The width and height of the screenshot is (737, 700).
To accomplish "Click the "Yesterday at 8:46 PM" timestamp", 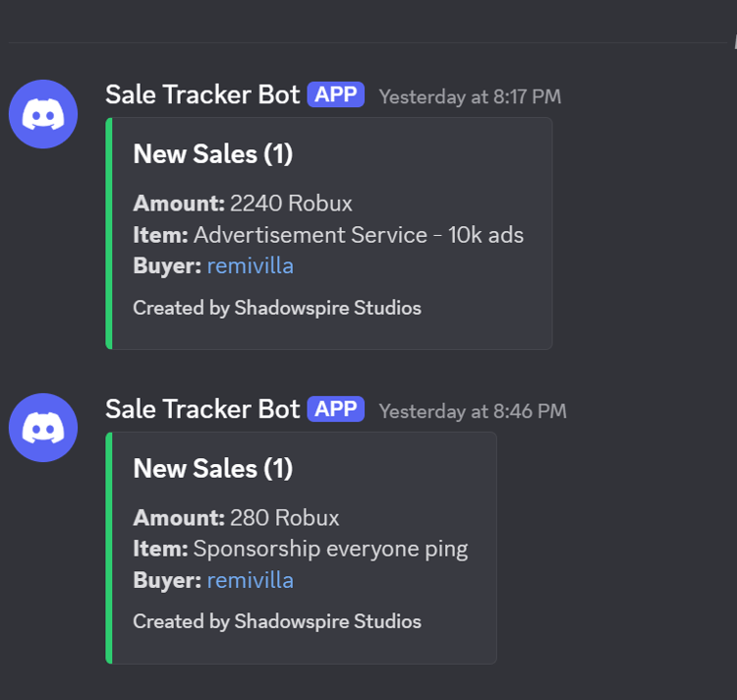I will (473, 411).
